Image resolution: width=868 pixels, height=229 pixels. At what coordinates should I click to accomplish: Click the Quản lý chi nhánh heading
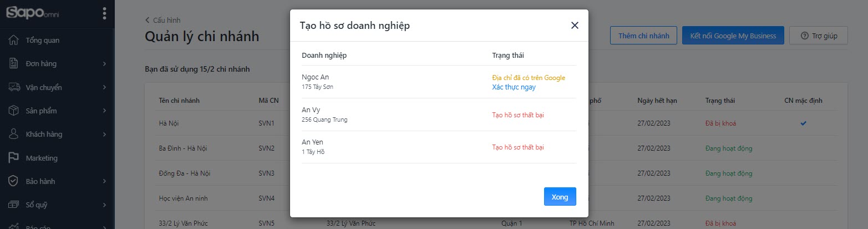202,37
